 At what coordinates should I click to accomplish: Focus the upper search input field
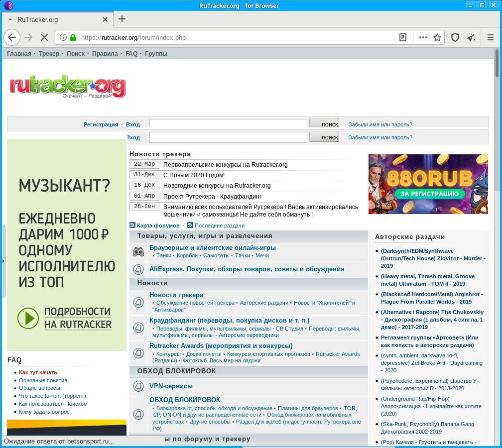(228, 124)
